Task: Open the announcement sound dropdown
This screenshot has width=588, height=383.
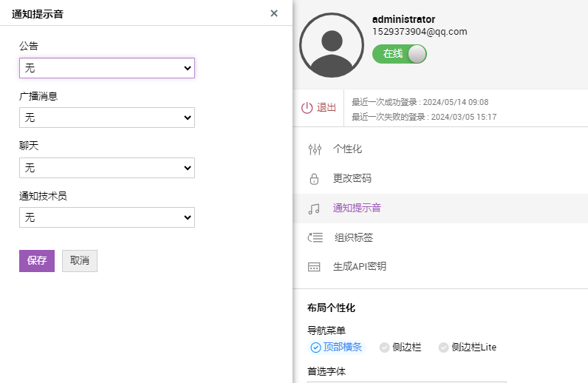Action: [107, 68]
